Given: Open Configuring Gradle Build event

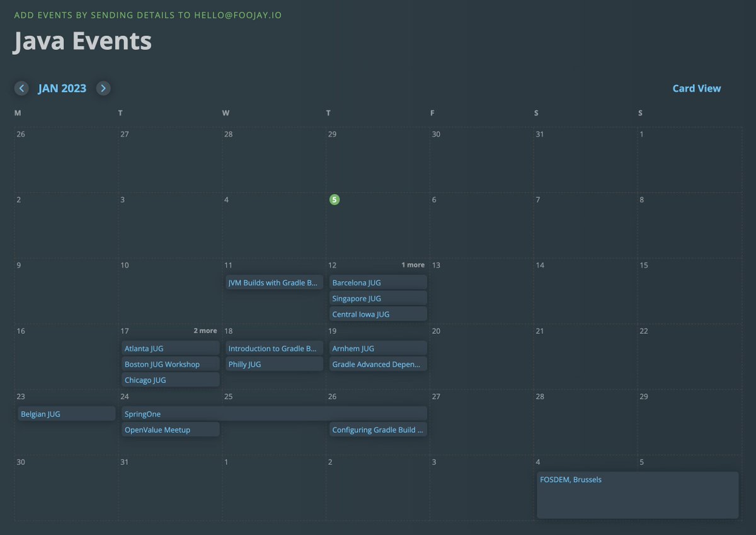Looking at the screenshot, I should pos(378,429).
